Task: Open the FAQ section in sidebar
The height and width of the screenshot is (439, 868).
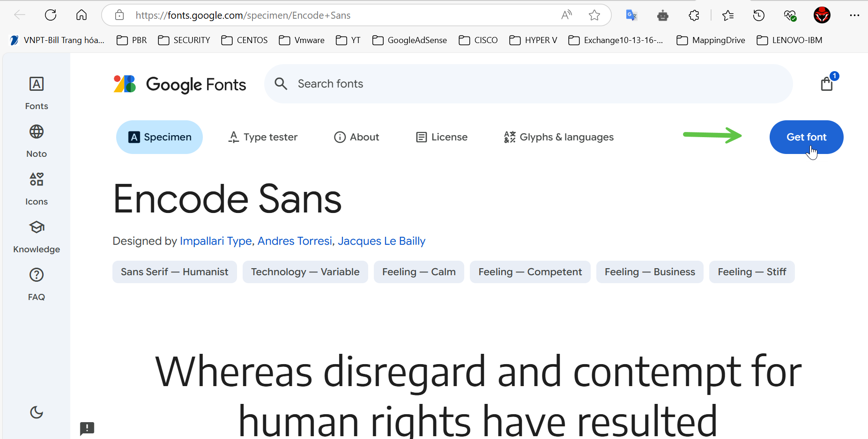Action: (x=37, y=285)
